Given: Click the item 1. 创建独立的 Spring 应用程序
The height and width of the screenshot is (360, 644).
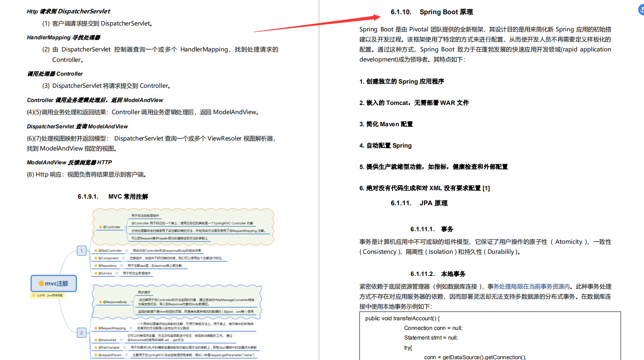Looking at the screenshot, I should (402, 82).
